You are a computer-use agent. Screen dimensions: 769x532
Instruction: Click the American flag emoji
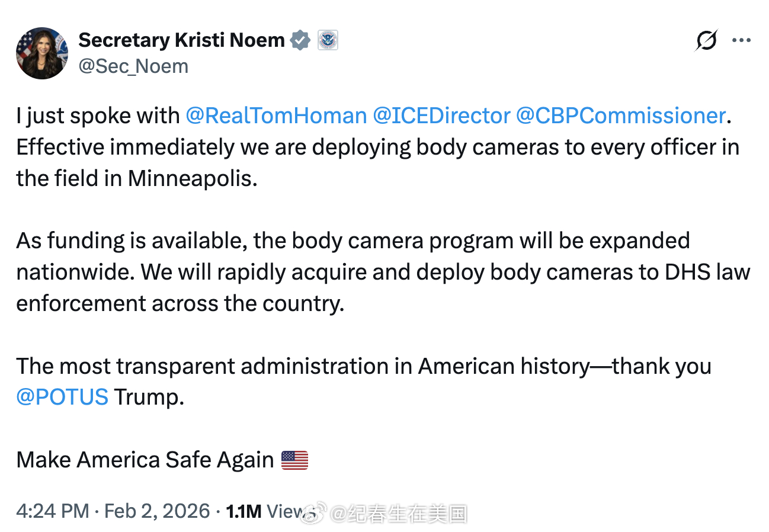click(294, 460)
